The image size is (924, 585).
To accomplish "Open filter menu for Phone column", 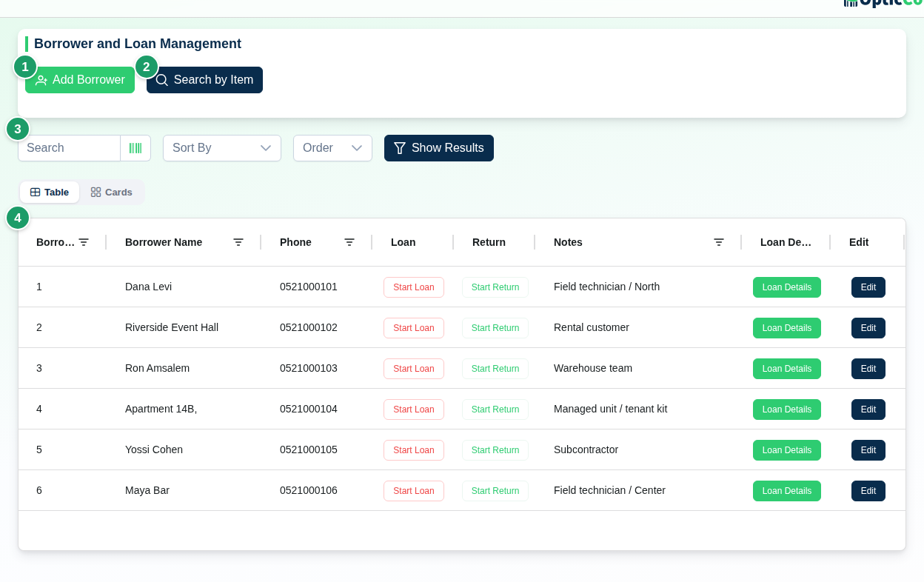I will pyautogui.click(x=349, y=242).
